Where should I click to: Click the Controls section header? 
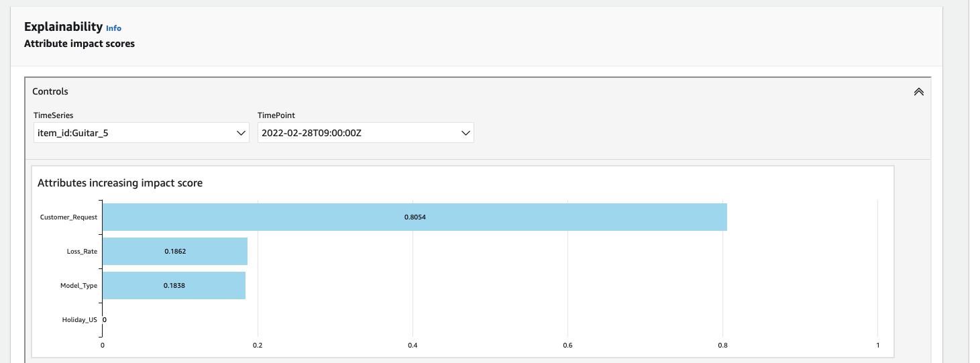pyautogui.click(x=50, y=91)
